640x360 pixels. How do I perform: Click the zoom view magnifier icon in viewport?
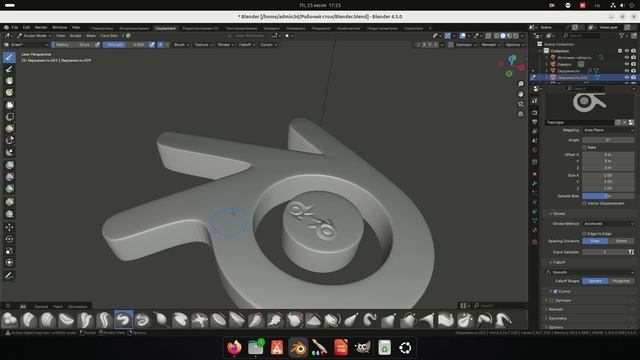tap(520, 84)
